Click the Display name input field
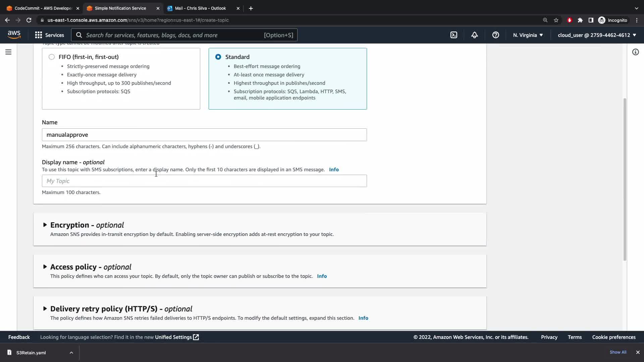Screen dimensions: 644x362 click(x=204, y=181)
